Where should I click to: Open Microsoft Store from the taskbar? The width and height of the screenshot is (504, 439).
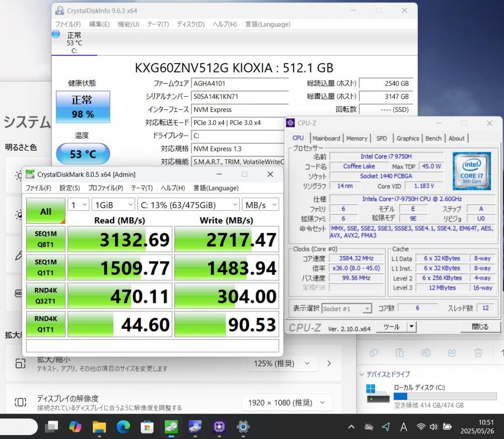[147, 426]
